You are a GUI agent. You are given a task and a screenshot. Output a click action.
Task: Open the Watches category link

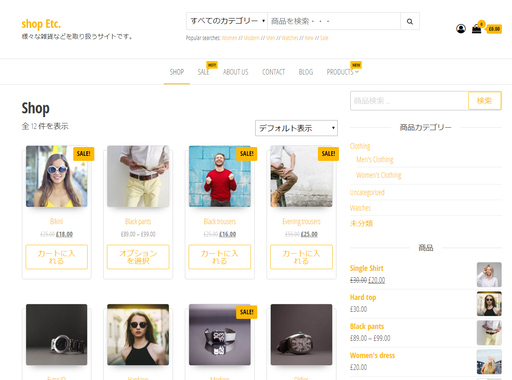(360, 208)
